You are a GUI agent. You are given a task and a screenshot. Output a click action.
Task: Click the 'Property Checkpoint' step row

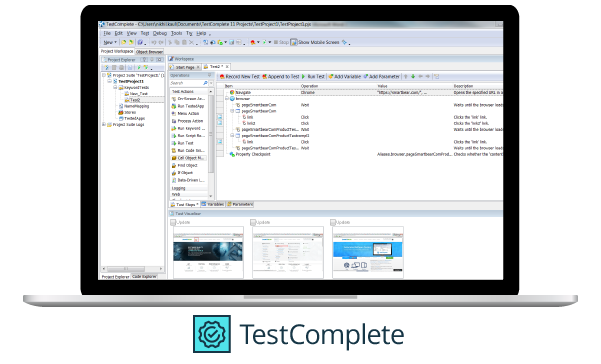click(x=363, y=154)
